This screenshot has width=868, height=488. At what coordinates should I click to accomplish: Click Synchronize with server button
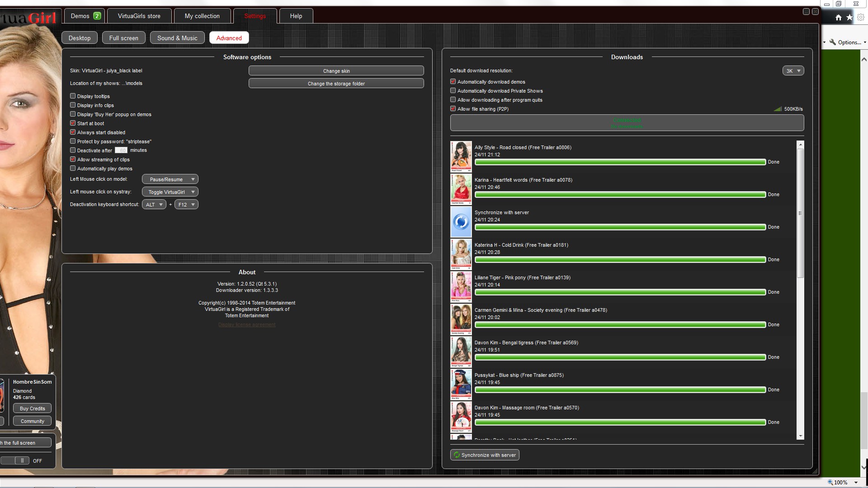click(x=485, y=455)
